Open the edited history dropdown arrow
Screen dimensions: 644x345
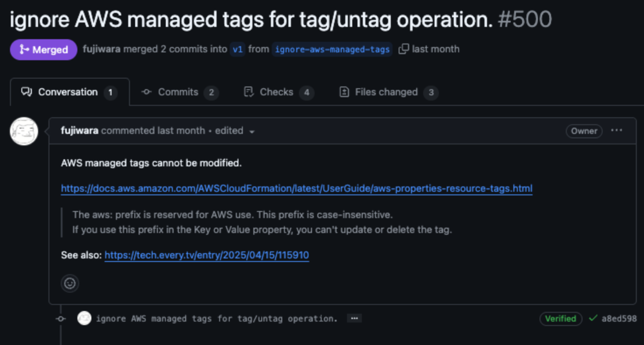click(x=252, y=131)
